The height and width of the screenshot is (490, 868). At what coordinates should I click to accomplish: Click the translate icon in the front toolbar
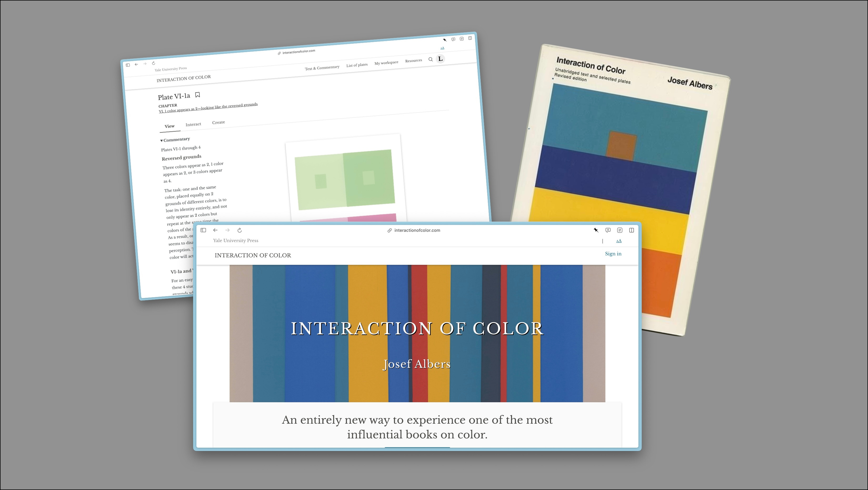(x=608, y=230)
